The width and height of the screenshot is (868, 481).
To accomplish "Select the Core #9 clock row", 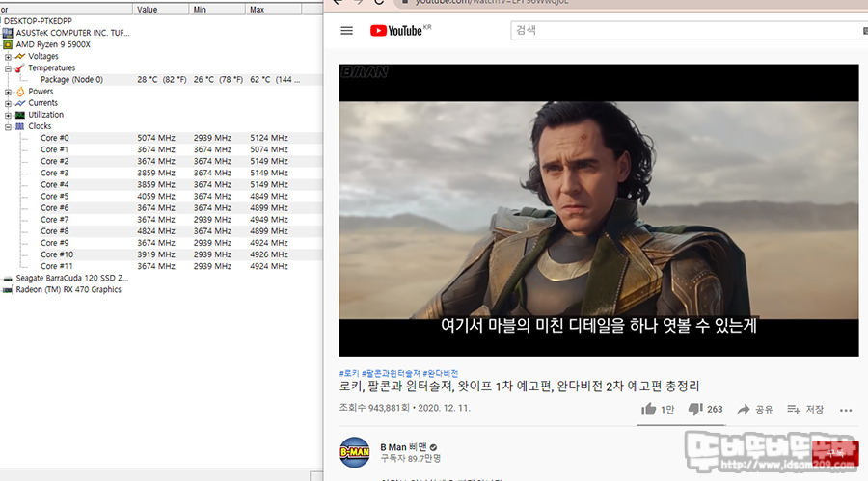I will pos(161,243).
